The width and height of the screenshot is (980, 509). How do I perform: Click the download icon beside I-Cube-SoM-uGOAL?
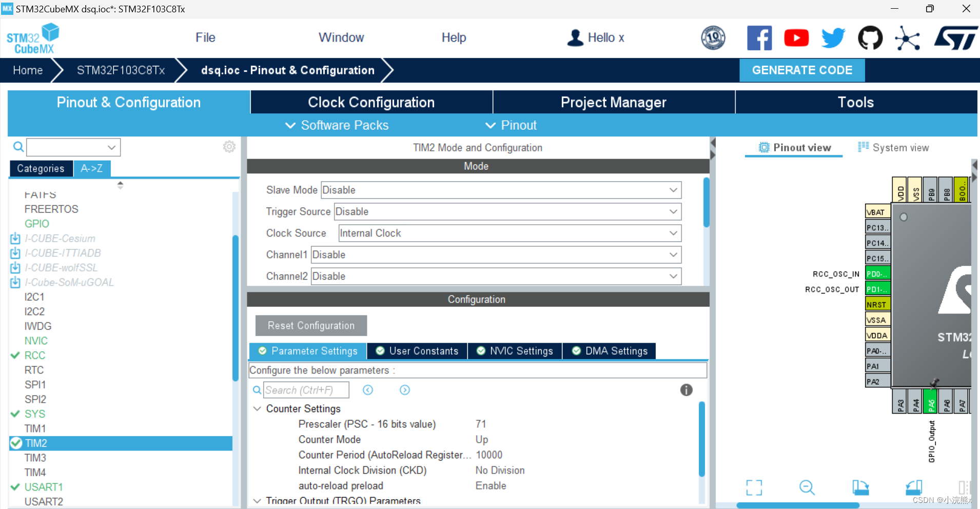click(x=15, y=282)
